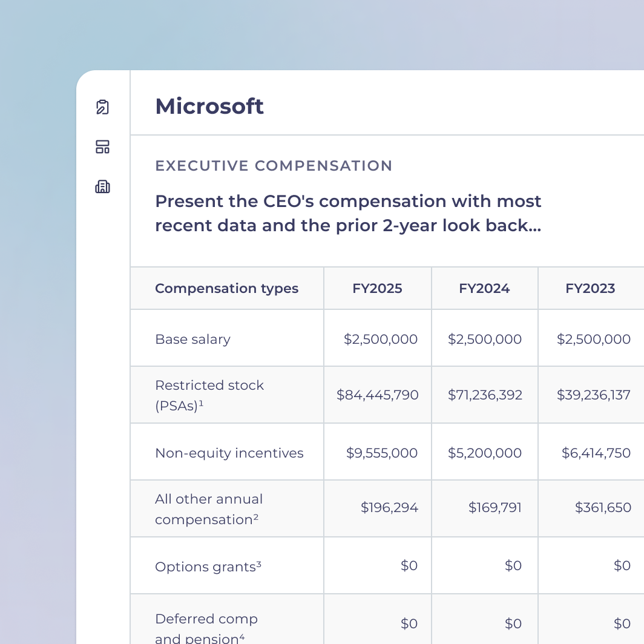644x644 pixels.
Task: Select the CEO compensation prompt text
Action: click(x=348, y=213)
